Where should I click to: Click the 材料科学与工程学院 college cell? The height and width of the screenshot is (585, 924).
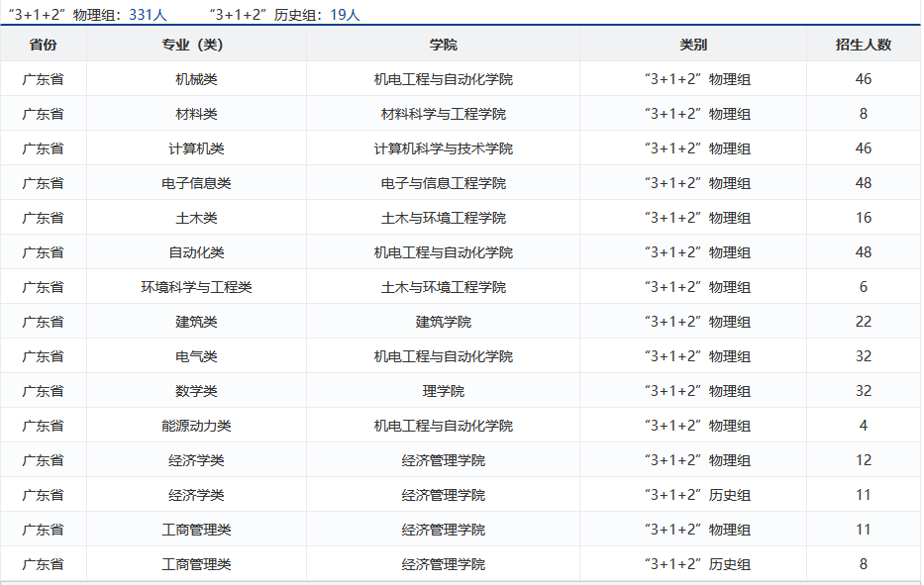443,114
